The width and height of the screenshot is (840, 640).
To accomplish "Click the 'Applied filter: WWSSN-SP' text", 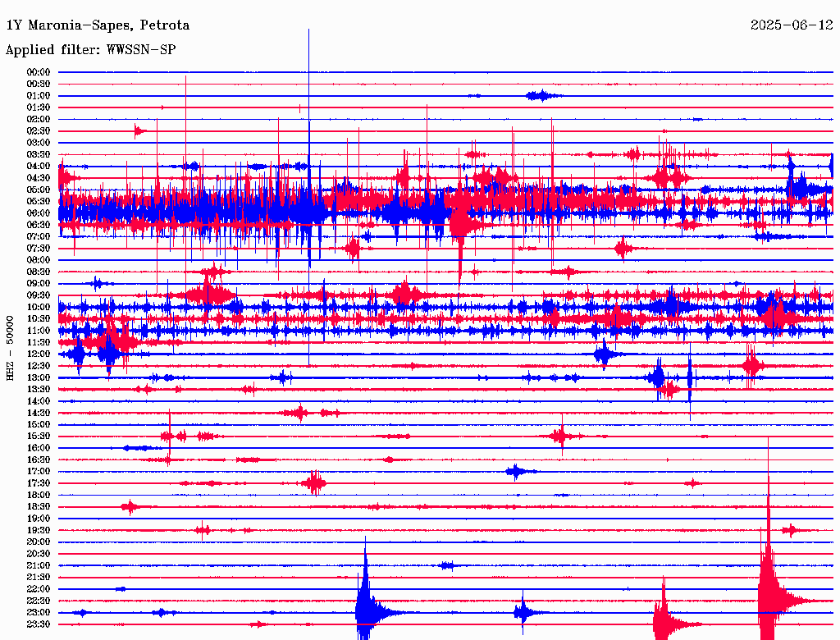I will tap(90, 50).
